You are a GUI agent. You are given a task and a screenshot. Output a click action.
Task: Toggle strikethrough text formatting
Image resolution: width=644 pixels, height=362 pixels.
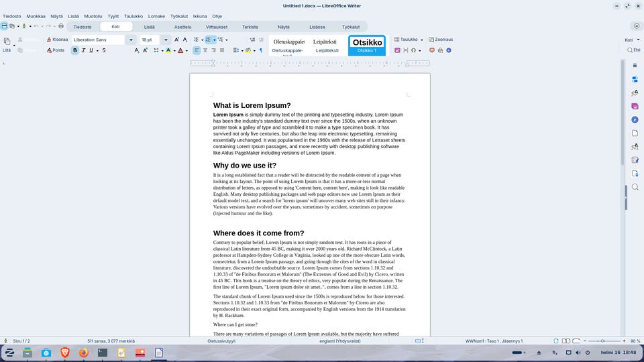(104, 50)
